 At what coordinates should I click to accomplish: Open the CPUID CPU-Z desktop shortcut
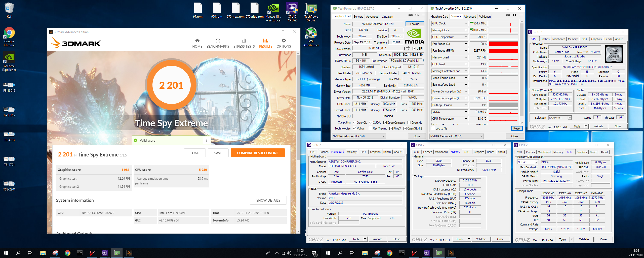pos(292,12)
